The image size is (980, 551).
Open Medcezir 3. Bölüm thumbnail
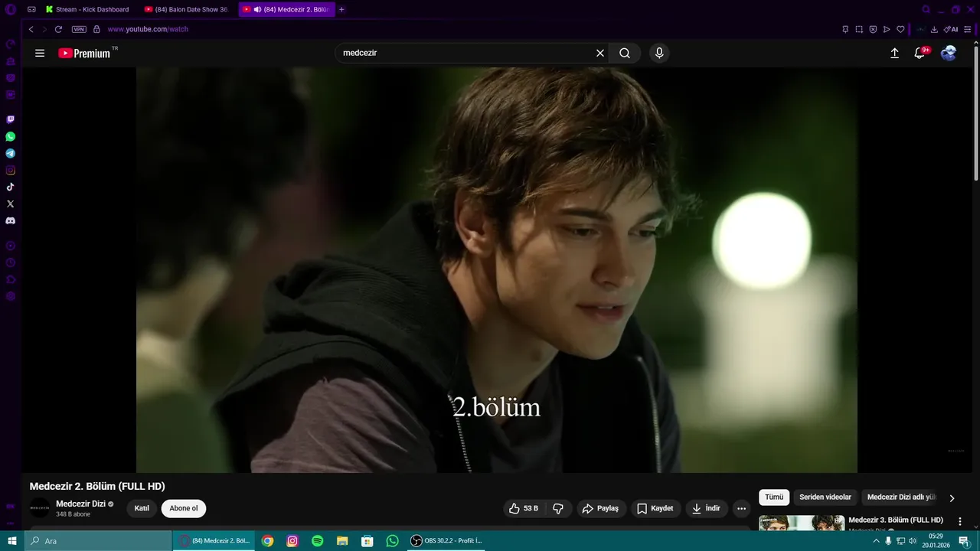[802, 523]
